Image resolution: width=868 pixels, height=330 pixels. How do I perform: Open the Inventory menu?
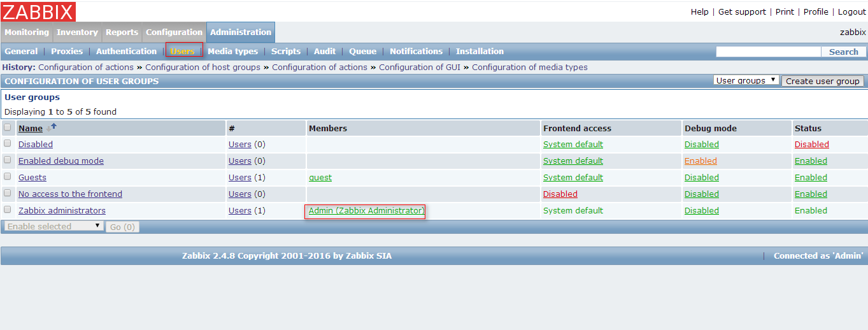coord(77,32)
